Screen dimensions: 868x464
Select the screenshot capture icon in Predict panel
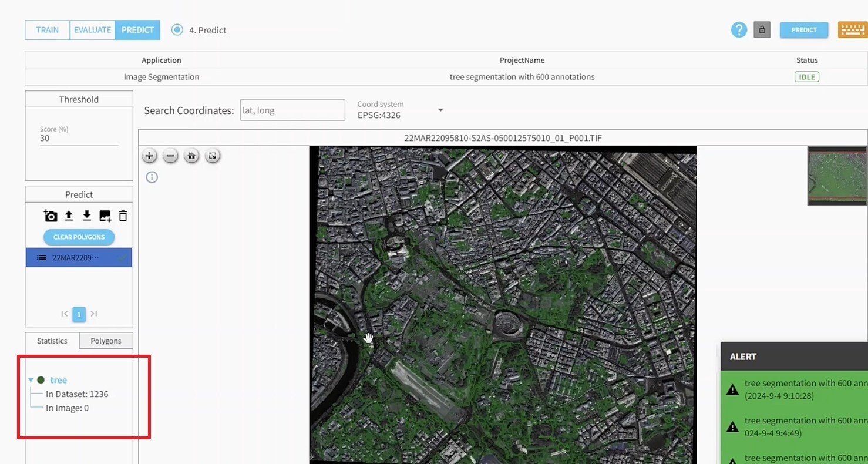(x=51, y=216)
